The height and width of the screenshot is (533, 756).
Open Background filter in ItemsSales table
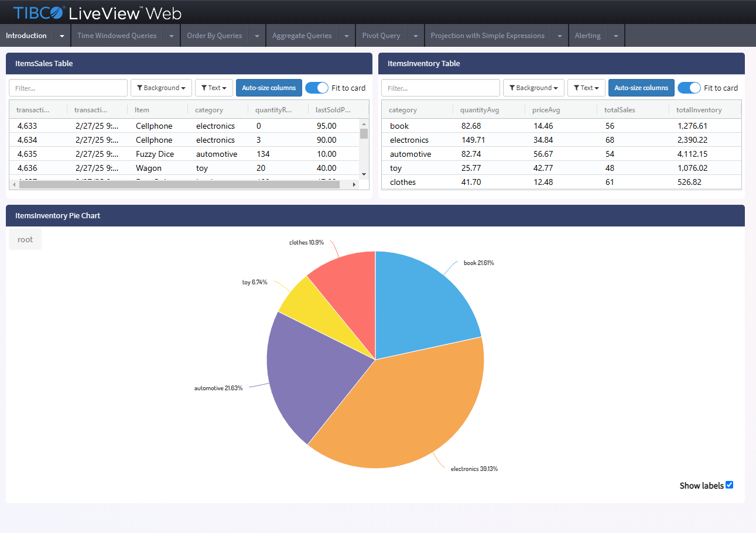pos(161,88)
